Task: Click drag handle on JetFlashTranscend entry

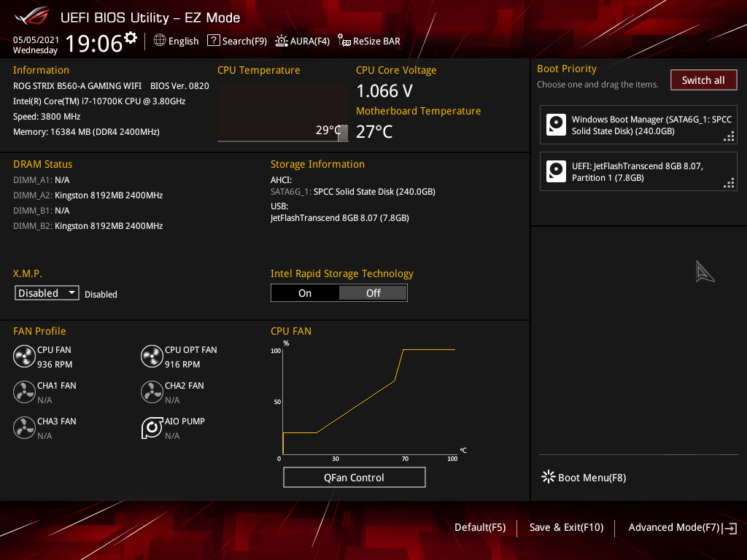Action: pyautogui.click(x=729, y=183)
